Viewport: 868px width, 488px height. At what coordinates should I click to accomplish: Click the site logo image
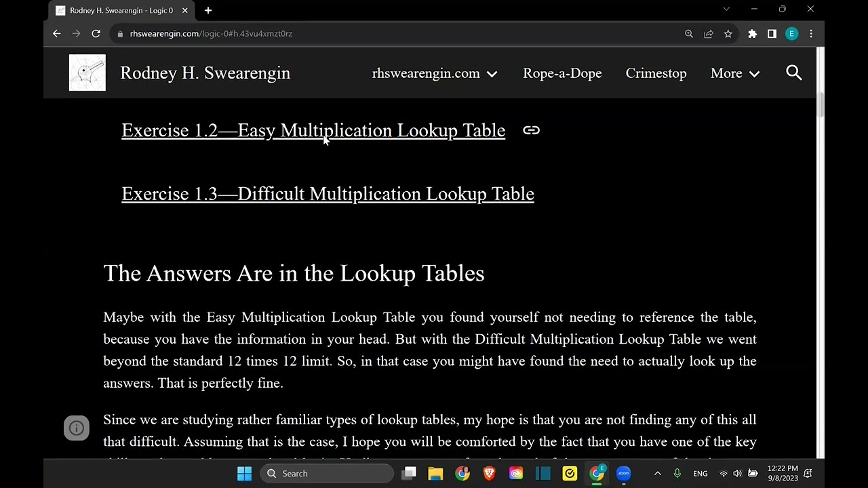tap(87, 73)
